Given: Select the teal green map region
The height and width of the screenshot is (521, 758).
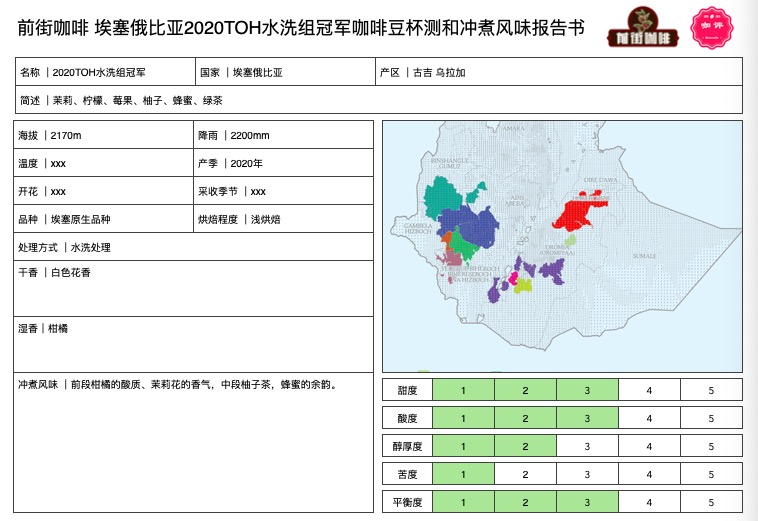Looking at the screenshot, I should coord(442,196).
